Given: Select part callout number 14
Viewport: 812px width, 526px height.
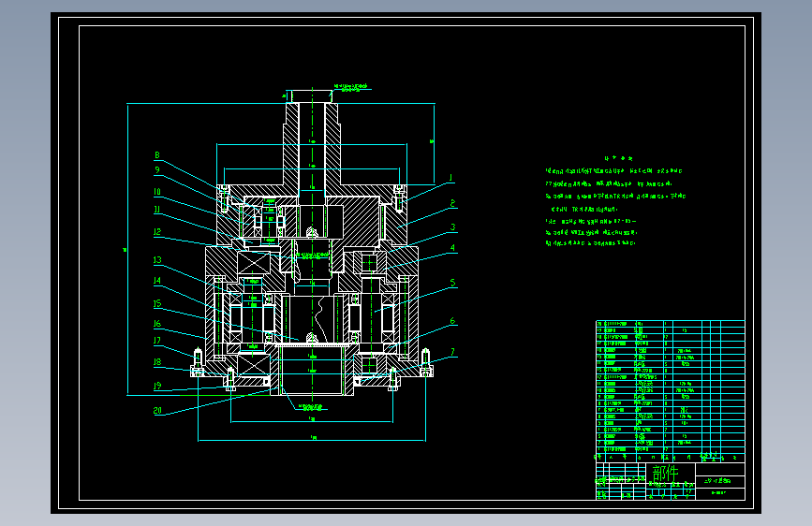Looking at the screenshot, I should [157, 281].
